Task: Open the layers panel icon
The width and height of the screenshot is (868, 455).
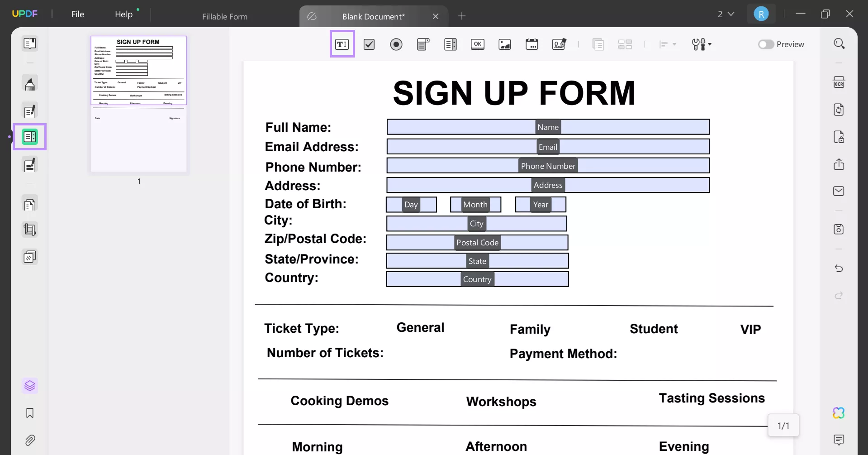Action: [x=30, y=386]
